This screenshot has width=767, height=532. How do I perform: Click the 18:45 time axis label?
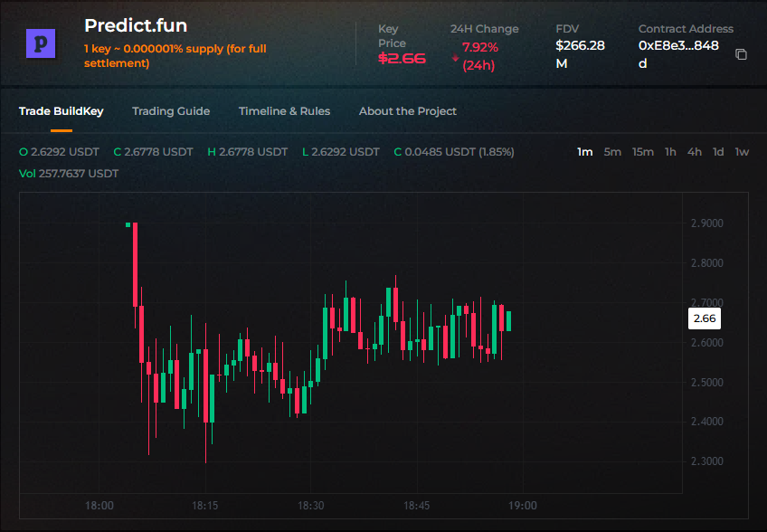click(416, 505)
